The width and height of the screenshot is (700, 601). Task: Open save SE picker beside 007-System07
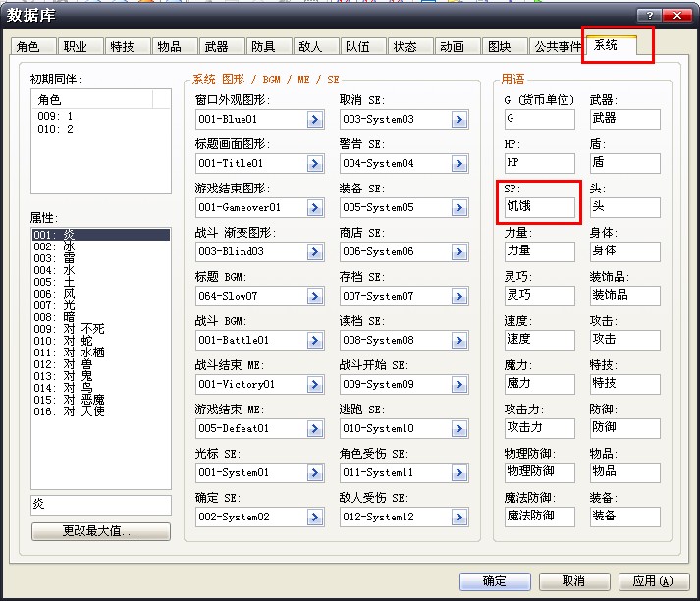tap(459, 296)
